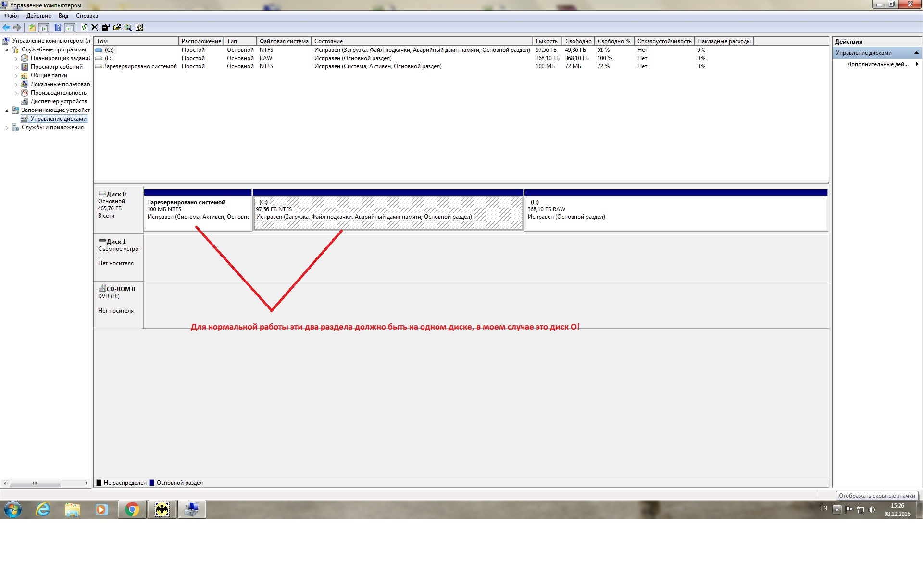Open Help via blue question mark icon
The image size is (923, 588).
click(x=58, y=27)
